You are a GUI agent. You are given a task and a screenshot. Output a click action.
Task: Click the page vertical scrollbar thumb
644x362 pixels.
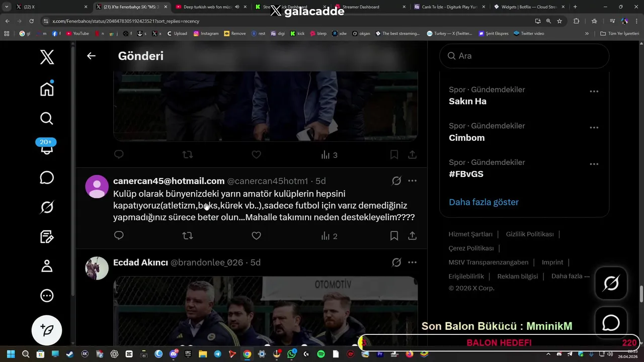pyautogui.click(x=641, y=294)
